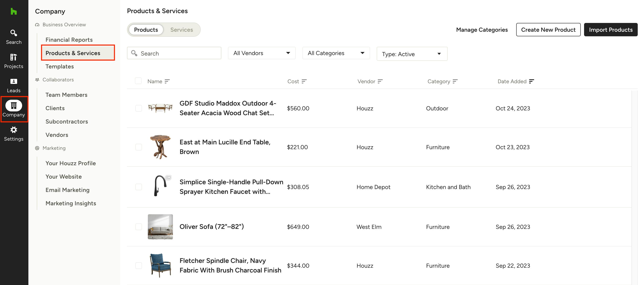Sort by Cost column icon
Viewport: 644px width, 285px height.
click(304, 81)
